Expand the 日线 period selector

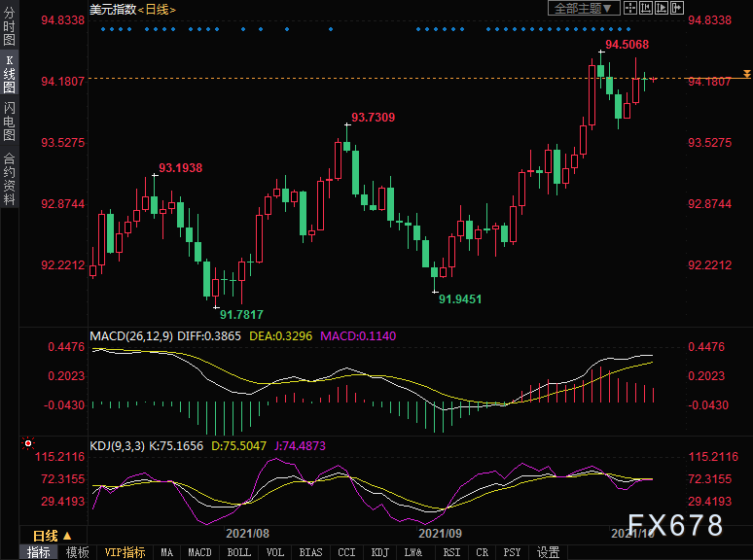tap(52, 536)
